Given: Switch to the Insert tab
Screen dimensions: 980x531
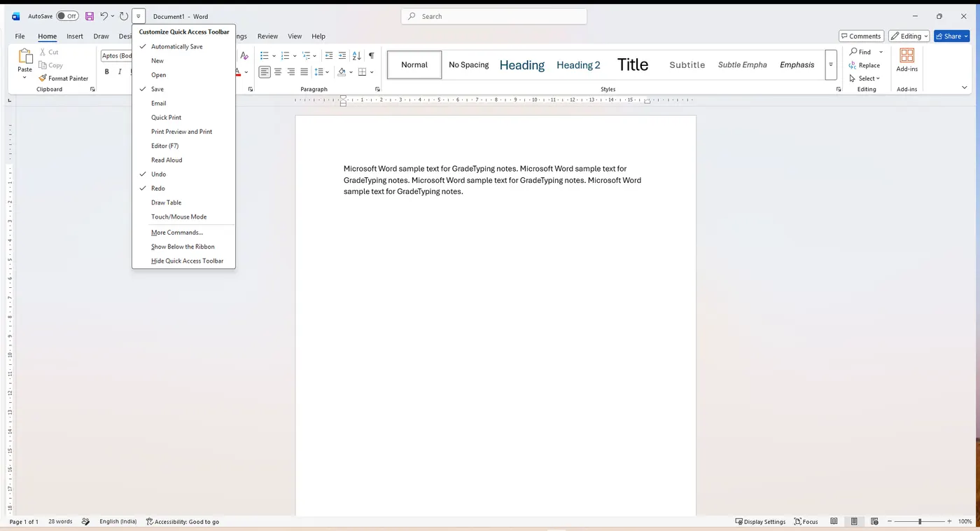Looking at the screenshot, I should coord(75,36).
